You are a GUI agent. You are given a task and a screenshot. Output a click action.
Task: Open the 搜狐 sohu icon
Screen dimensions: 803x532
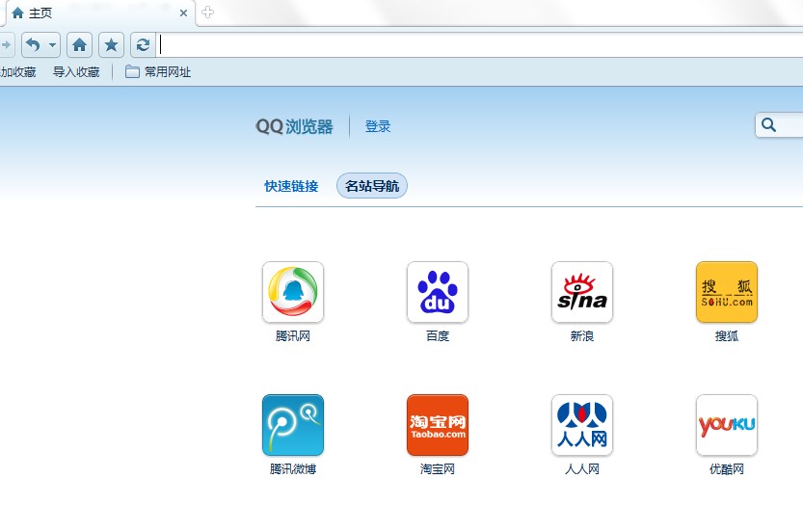tap(727, 292)
